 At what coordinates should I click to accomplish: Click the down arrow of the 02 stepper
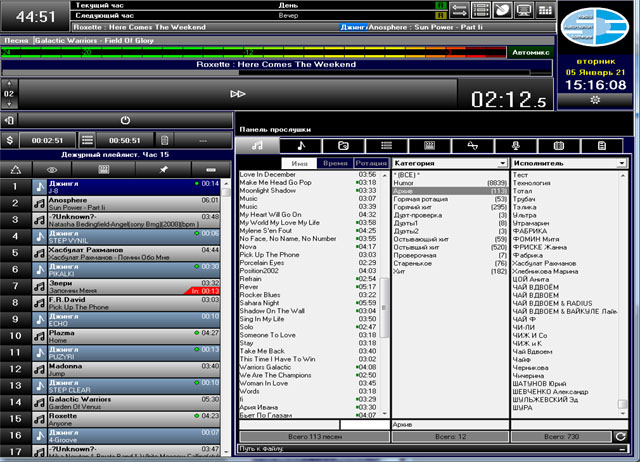(9, 104)
